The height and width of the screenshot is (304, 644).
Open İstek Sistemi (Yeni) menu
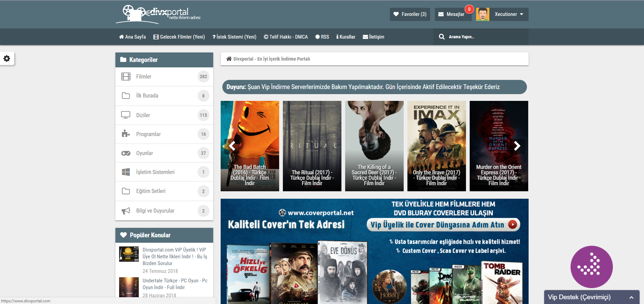[234, 37]
